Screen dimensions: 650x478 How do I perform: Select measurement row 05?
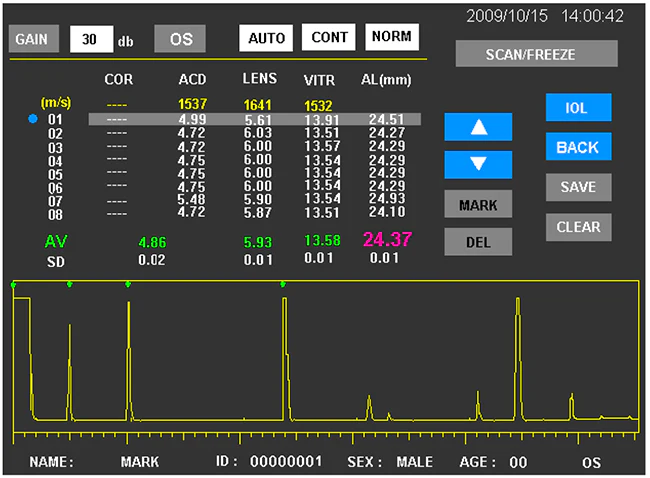tap(226, 173)
